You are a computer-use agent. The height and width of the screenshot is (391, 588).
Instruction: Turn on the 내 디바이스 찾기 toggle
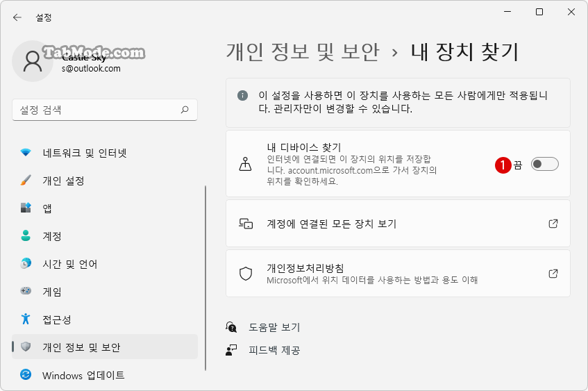(x=544, y=164)
